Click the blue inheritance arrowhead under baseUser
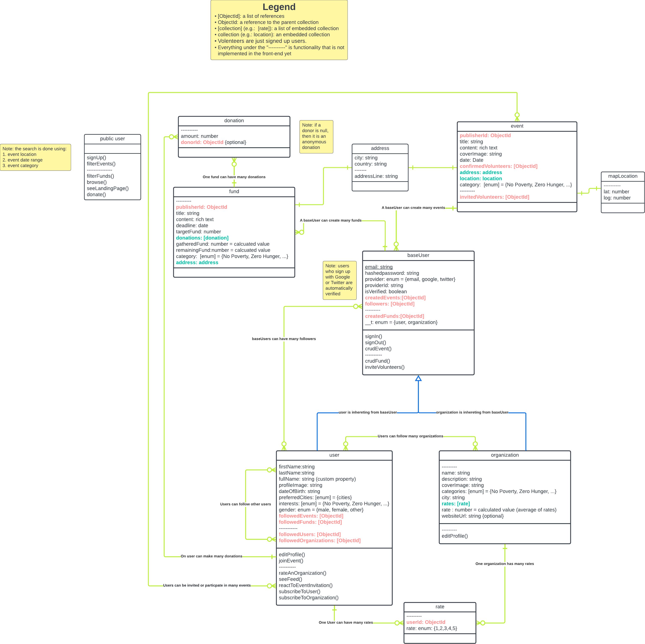This screenshot has width=645, height=644. 418,378
